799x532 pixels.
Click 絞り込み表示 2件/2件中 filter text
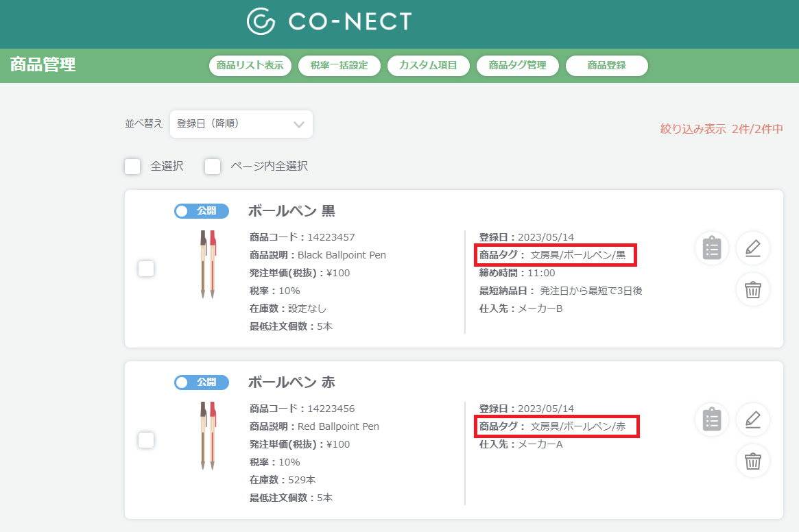pos(722,129)
